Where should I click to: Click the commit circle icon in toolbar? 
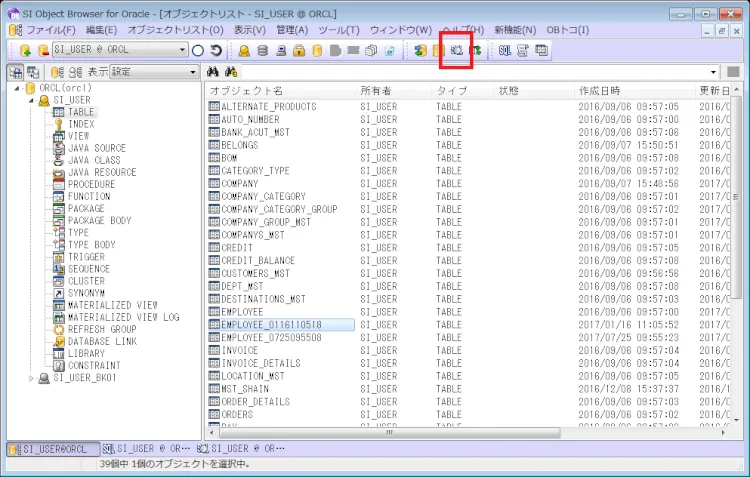point(198,50)
